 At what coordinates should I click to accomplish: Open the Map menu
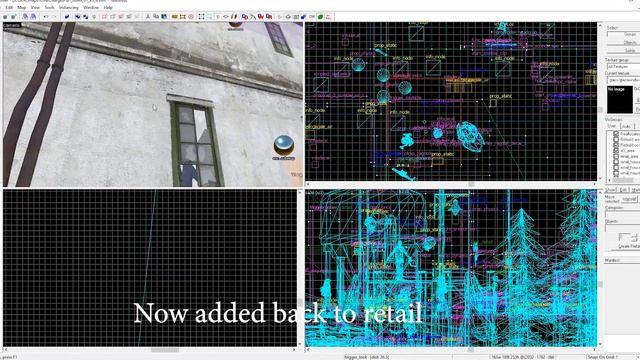22,7
